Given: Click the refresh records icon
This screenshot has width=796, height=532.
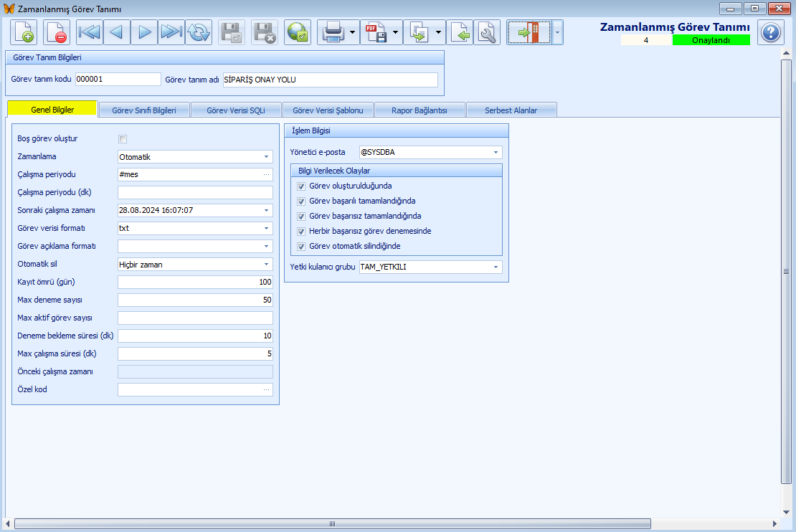Looking at the screenshot, I should coord(199,32).
